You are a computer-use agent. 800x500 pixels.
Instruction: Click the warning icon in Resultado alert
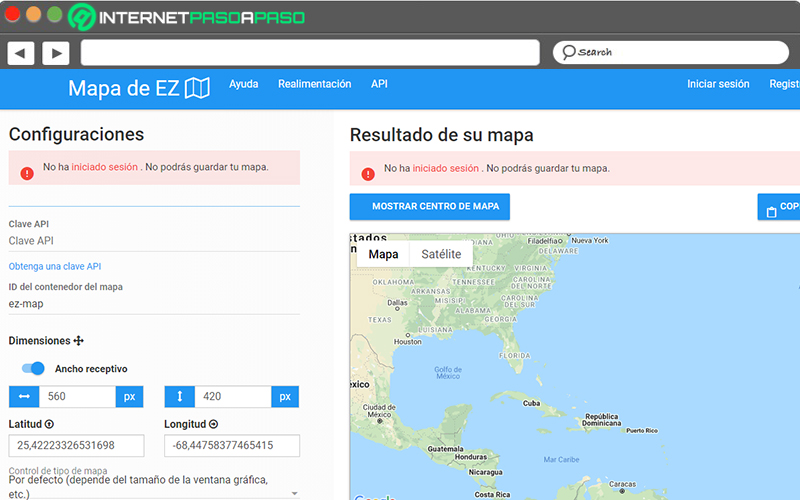[368, 174]
